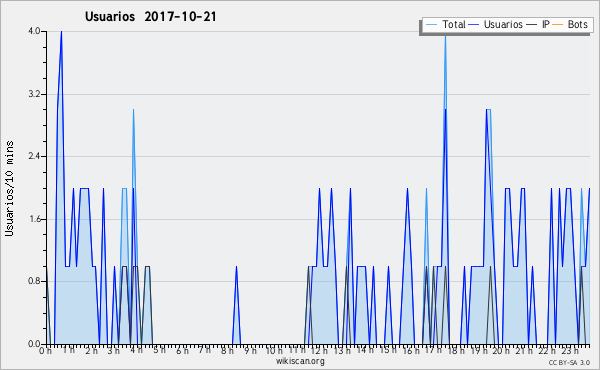
Task: Click the 17 h x-axis label
Action: (x=433, y=350)
